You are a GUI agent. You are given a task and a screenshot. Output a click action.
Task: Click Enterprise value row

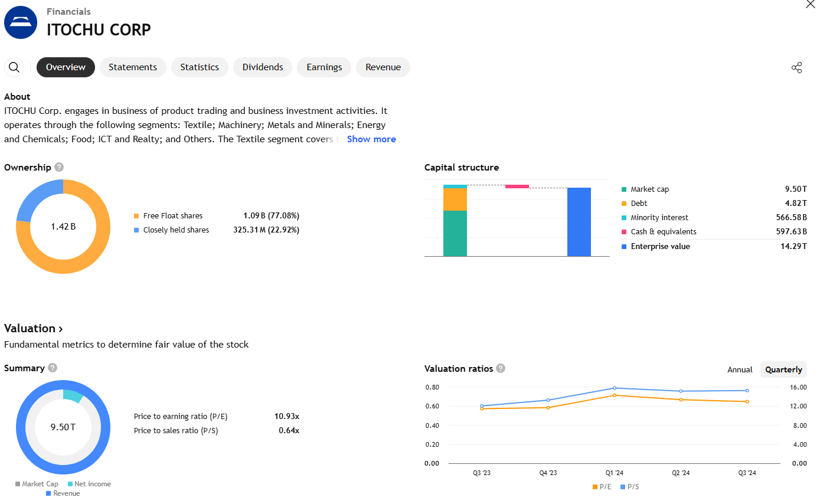coord(714,247)
